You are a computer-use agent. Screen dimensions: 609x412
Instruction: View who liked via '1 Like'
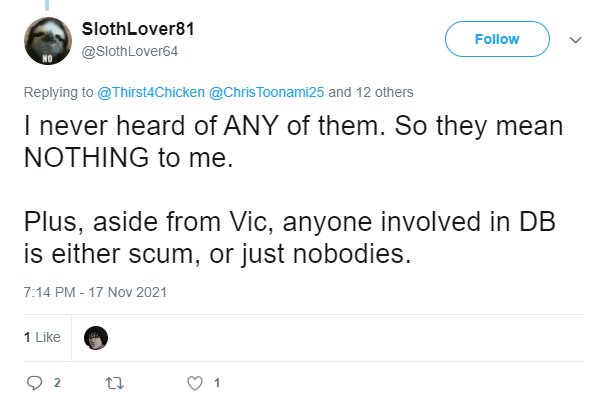42,337
